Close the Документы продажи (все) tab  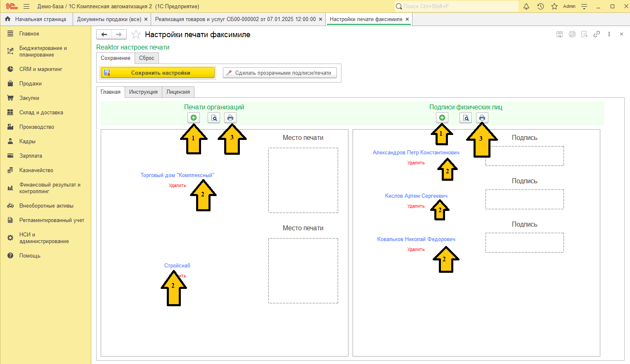(146, 19)
